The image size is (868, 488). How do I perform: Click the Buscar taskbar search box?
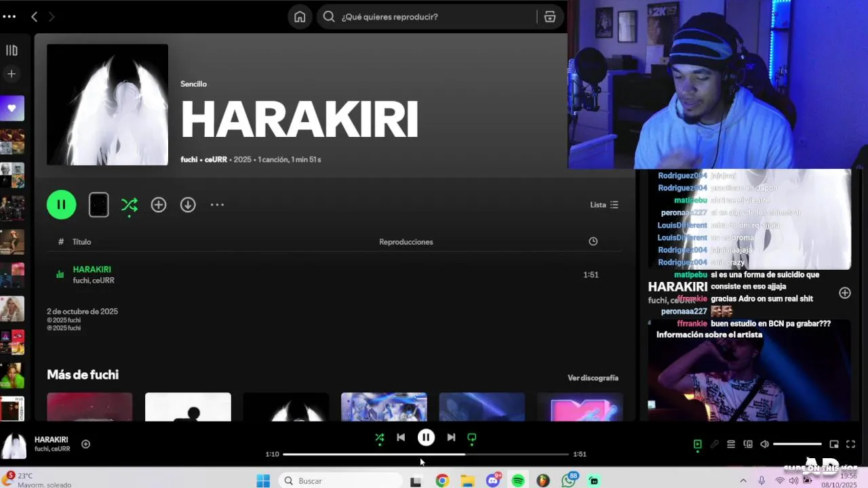[x=339, y=481]
